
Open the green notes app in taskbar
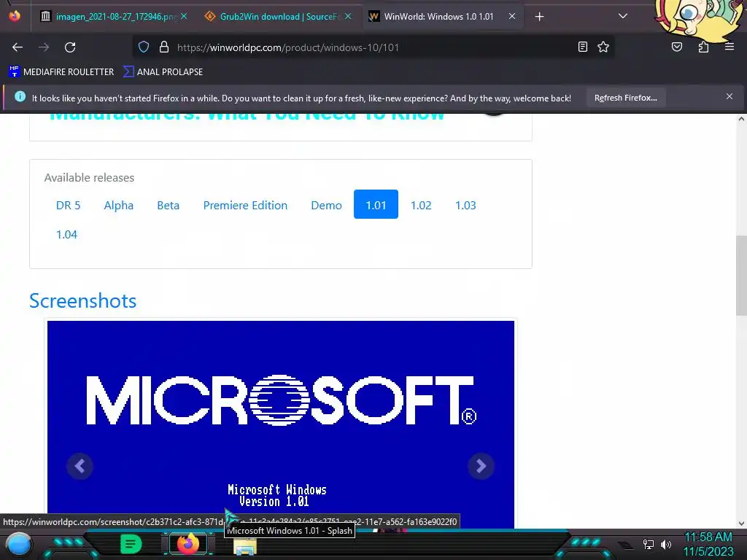click(131, 544)
